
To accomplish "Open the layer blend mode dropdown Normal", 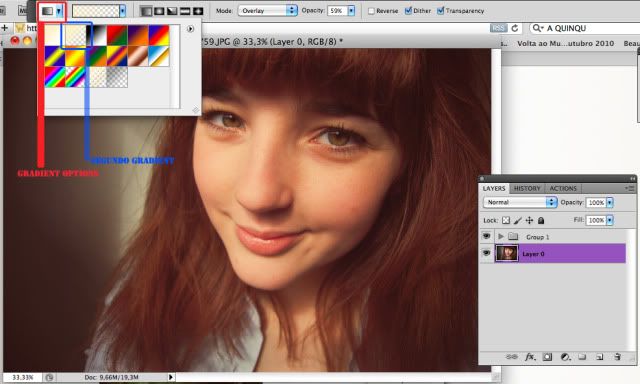I will coord(520,202).
